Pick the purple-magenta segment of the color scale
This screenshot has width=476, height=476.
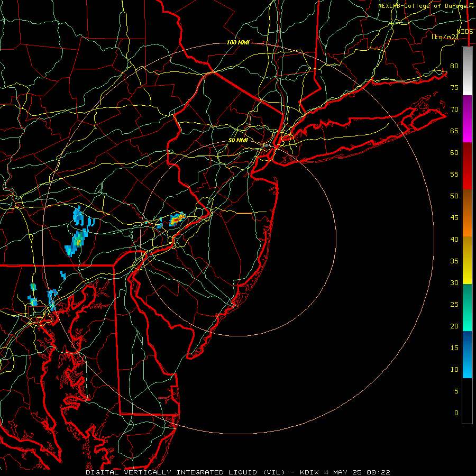467,118
